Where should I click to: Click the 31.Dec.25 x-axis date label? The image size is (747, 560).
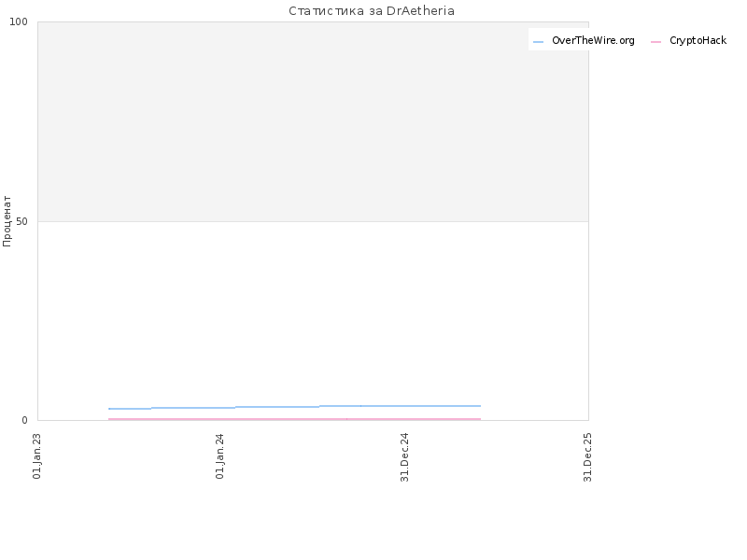(x=587, y=457)
